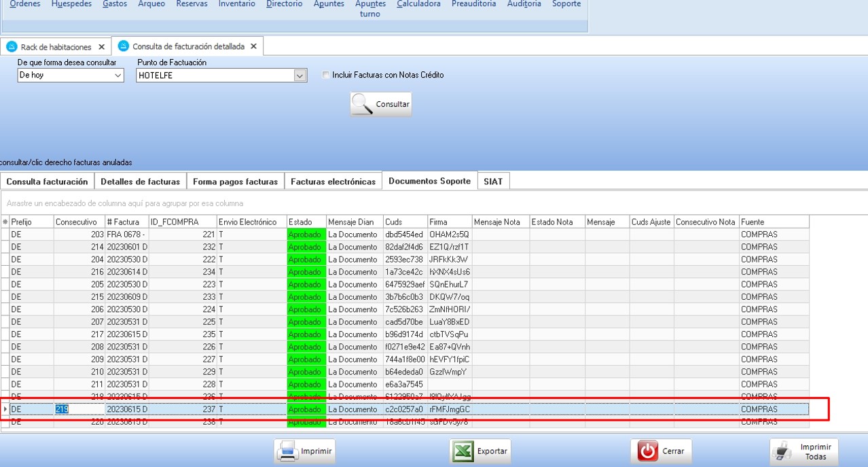Open the Inventario menu item

pyautogui.click(x=236, y=4)
